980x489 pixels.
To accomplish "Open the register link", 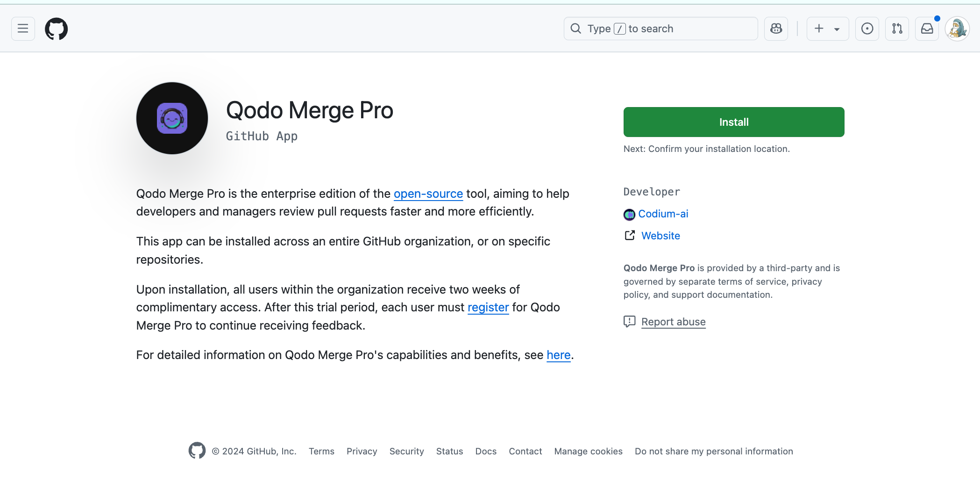I will (x=488, y=307).
